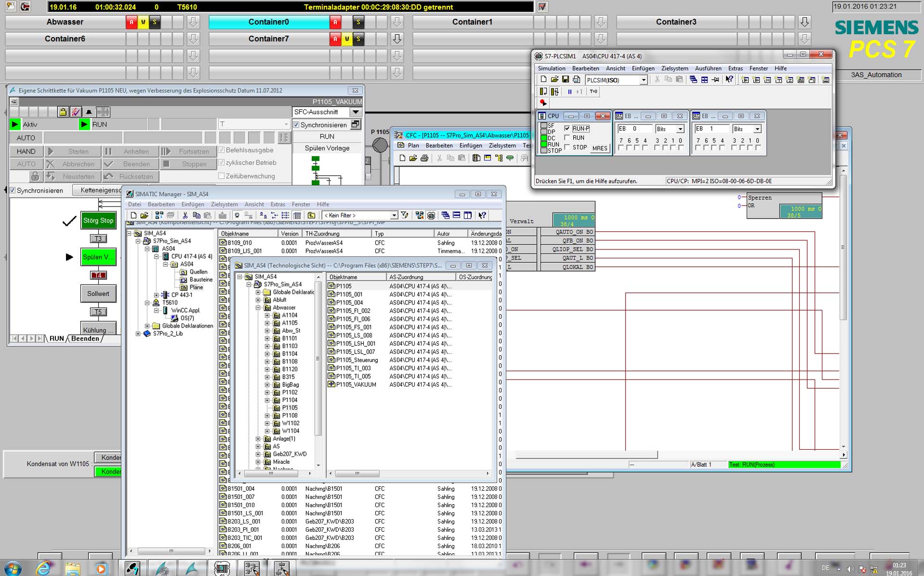Image resolution: width=924 pixels, height=576 pixels.
Task: Check RUN-P mode in CPU window
Action: 567,129
